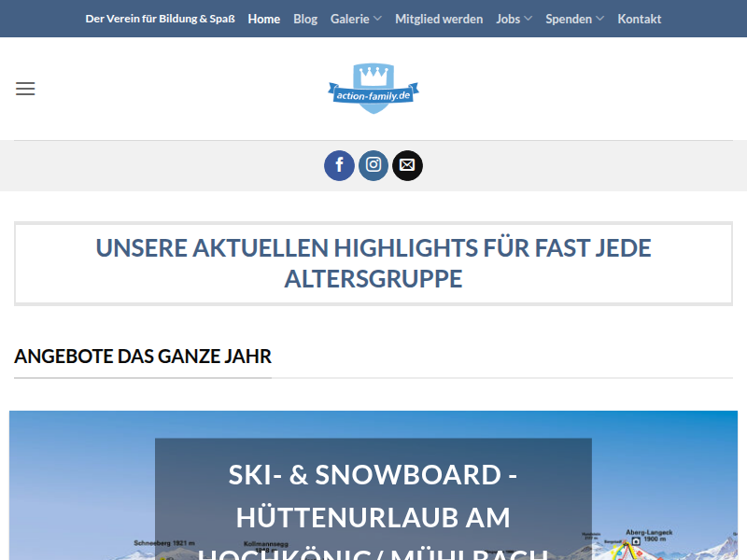The image size is (747, 560).
Task: Go to the Home page
Action: coord(264,19)
